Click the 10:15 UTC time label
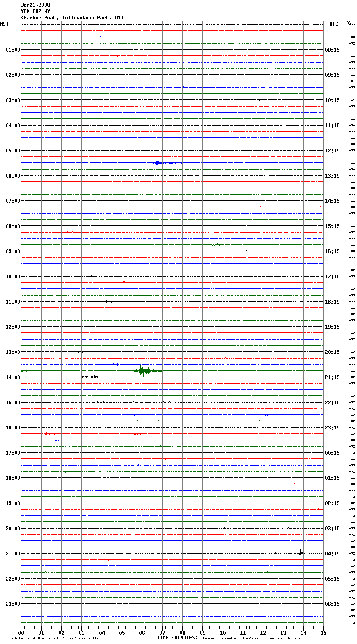 pos(332,100)
